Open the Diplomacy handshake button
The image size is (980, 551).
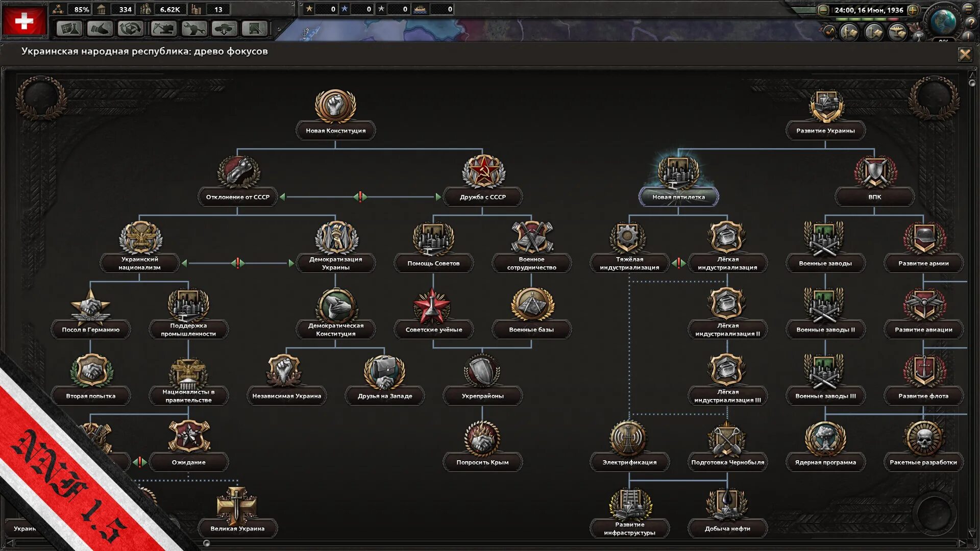tap(100, 29)
